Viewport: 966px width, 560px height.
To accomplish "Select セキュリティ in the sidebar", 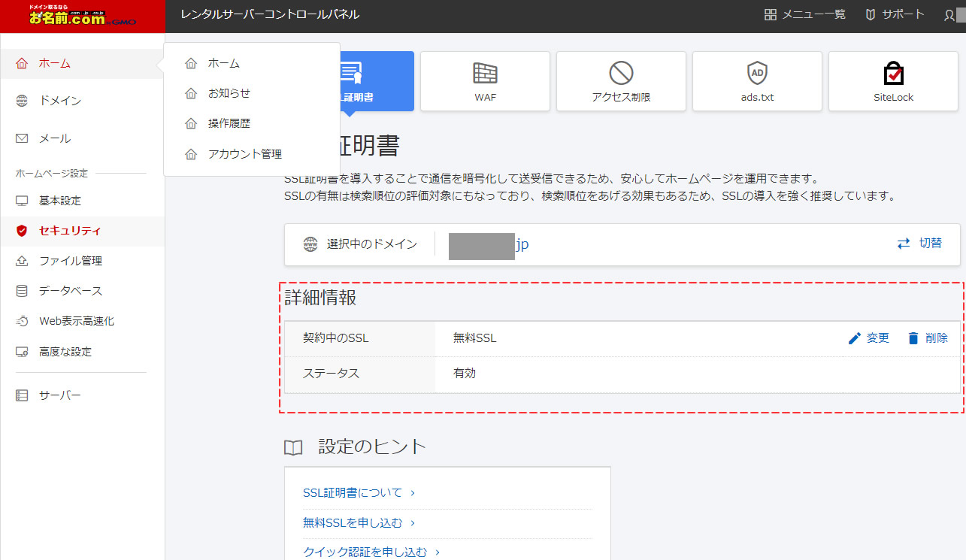I will click(x=82, y=231).
